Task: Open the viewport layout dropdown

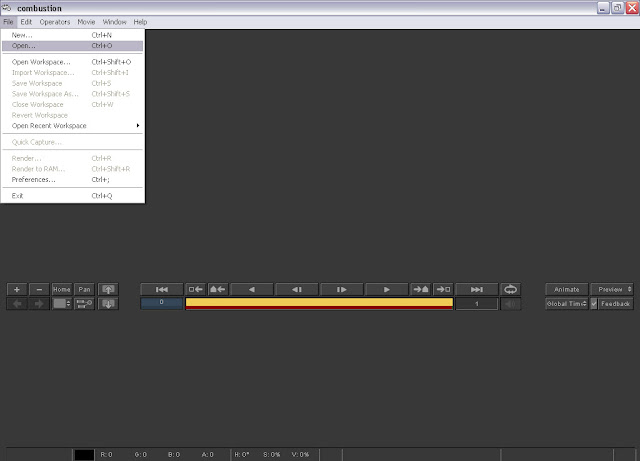Action: 62,304
